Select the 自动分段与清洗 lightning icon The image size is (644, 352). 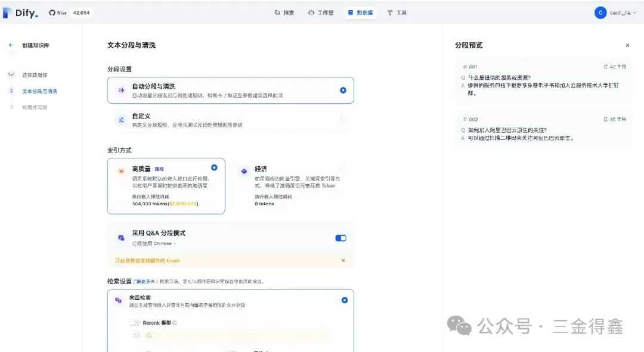click(122, 89)
